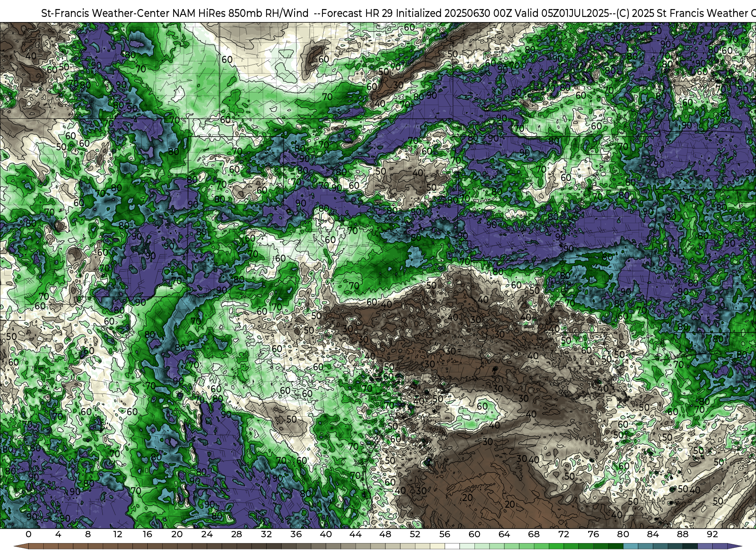Click the colorbar tick label 64
Viewport: 756px width, 551px height.
pos(504,534)
